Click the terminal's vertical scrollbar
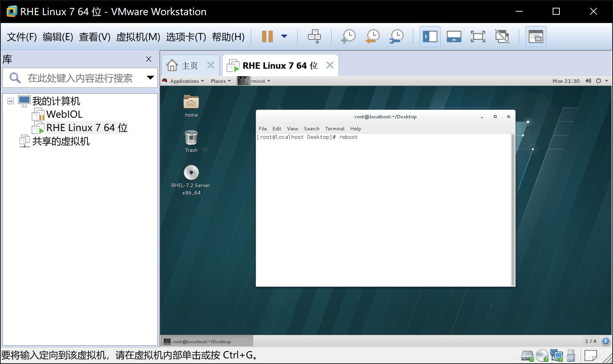 click(x=513, y=210)
